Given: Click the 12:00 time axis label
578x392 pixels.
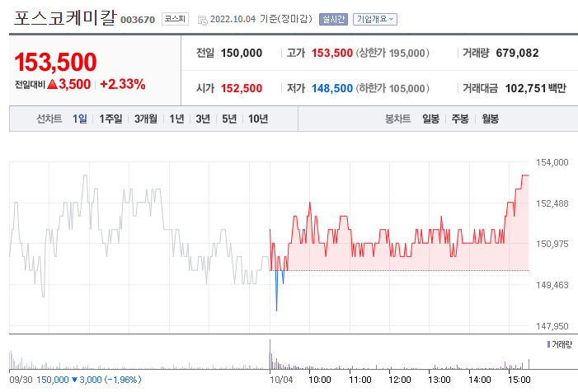Looking at the screenshot, I should pyautogui.click(x=400, y=380).
